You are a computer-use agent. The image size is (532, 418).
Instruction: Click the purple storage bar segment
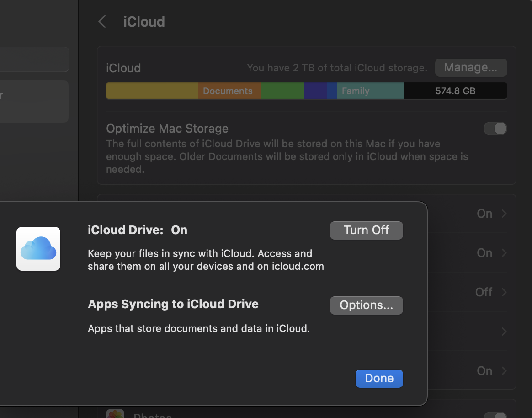[x=316, y=91]
